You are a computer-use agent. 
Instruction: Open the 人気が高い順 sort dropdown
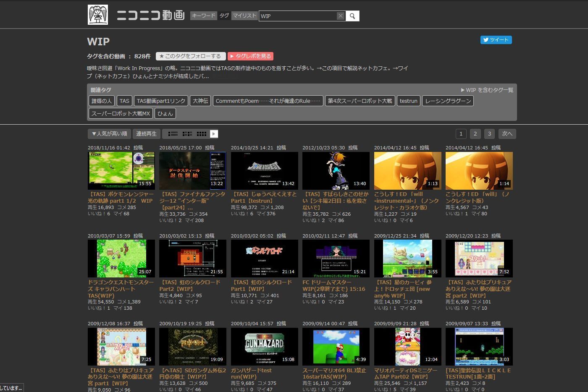pos(109,134)
